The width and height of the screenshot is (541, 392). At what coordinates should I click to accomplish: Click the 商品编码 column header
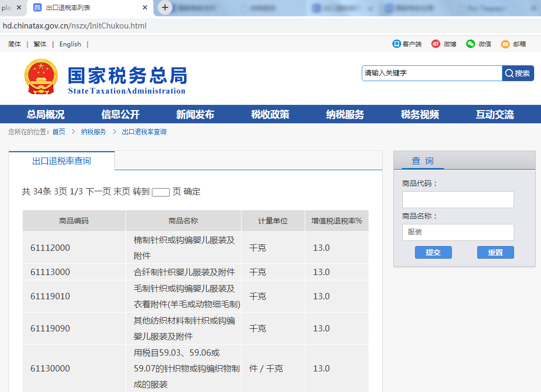(x=74, y=221)
